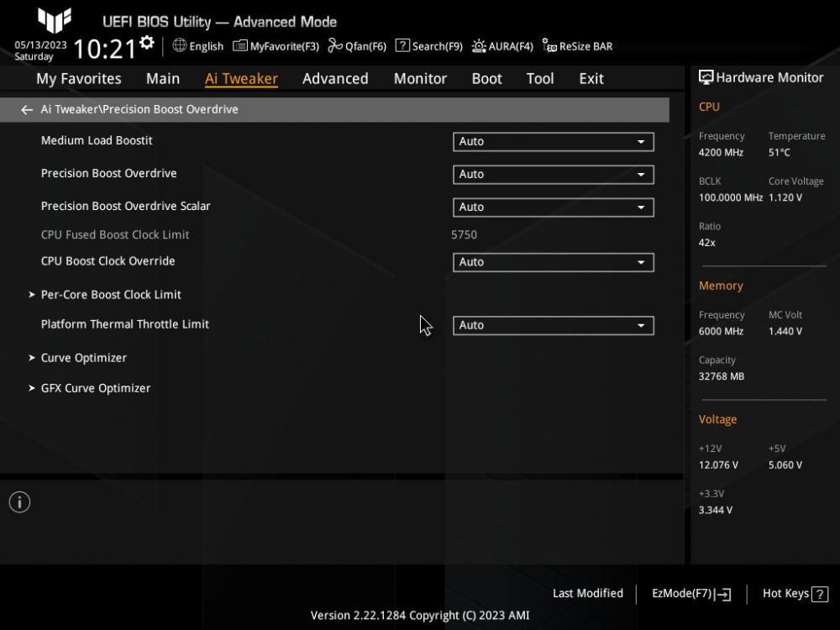
Task: Click the Memory frequency 6000 MHz value
Action: [721, 332]
